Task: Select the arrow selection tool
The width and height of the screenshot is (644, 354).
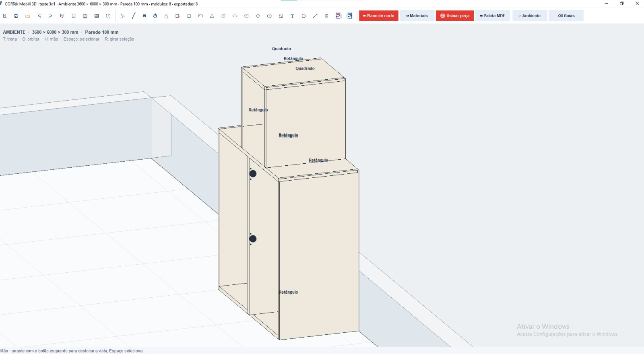Action: point(123,16)
